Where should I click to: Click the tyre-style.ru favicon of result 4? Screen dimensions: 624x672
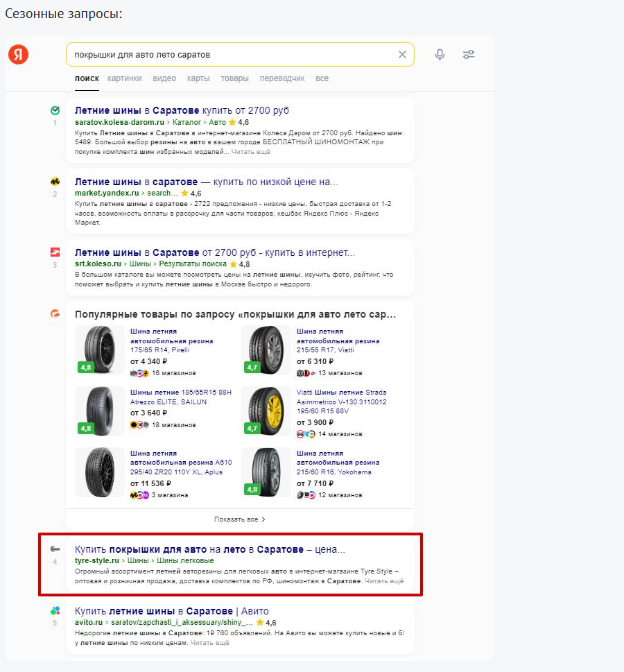tap(55, 549)
